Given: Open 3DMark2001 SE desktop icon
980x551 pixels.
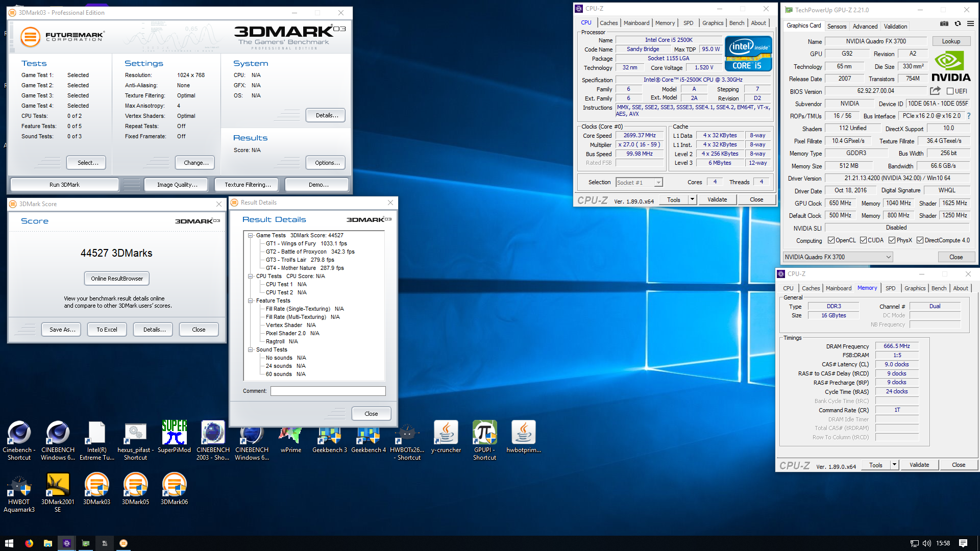Looking at the screenshot, I should 58,493.
